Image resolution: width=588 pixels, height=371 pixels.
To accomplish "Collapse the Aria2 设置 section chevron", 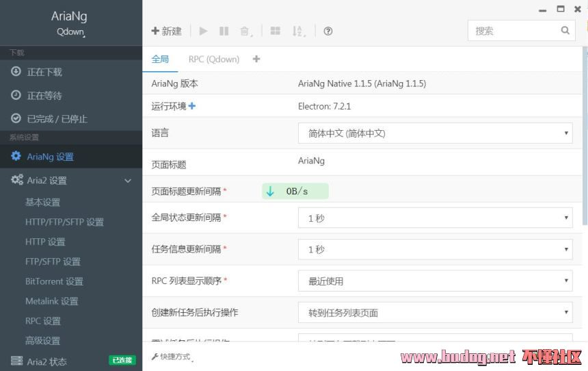I will 128,181.
